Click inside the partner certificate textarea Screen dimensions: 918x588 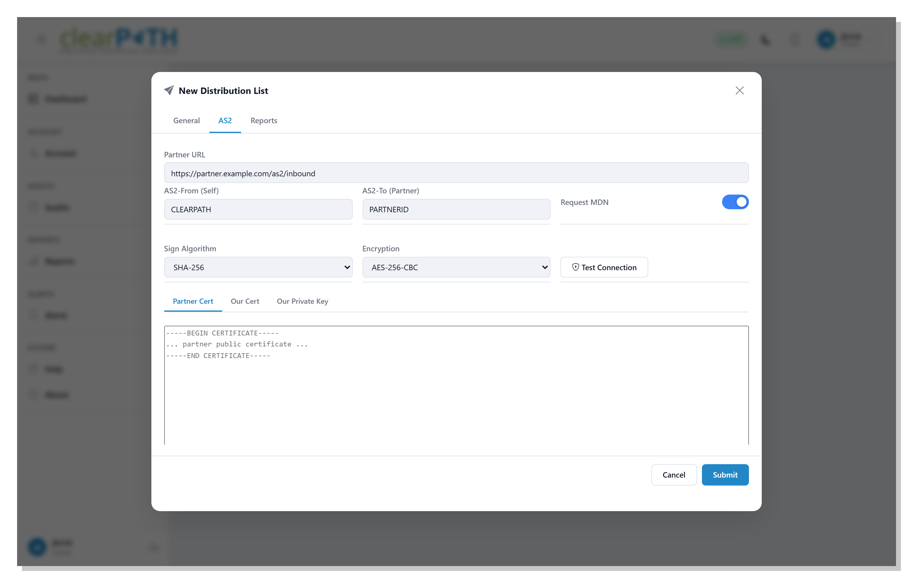456,385
